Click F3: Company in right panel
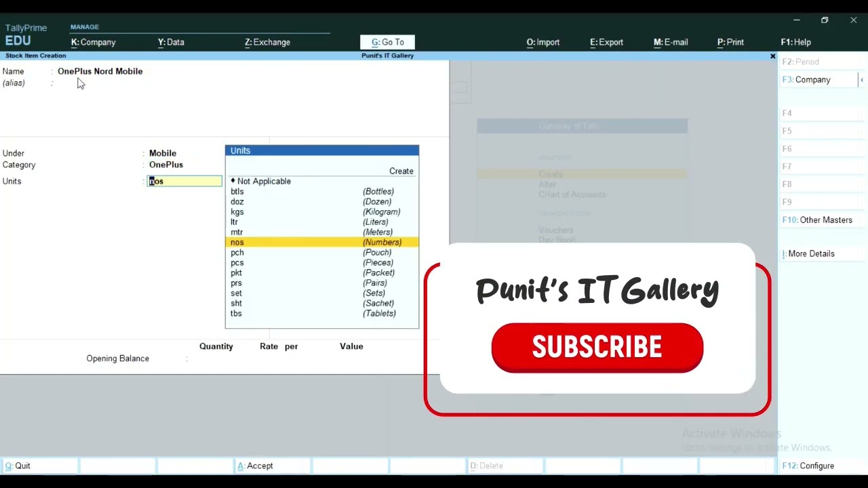Image resolution: width=868 pixels, height=488 pixels. pos(819,79)
